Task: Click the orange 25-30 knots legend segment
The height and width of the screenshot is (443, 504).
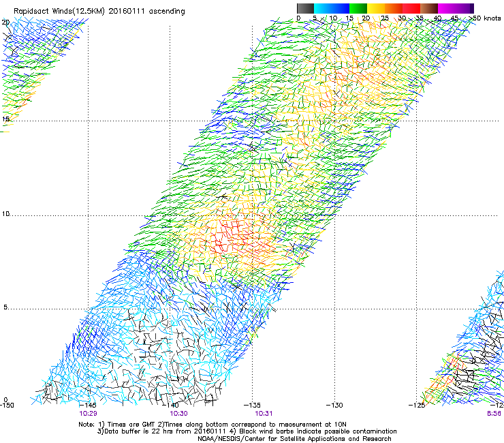Action: point(394,8)
